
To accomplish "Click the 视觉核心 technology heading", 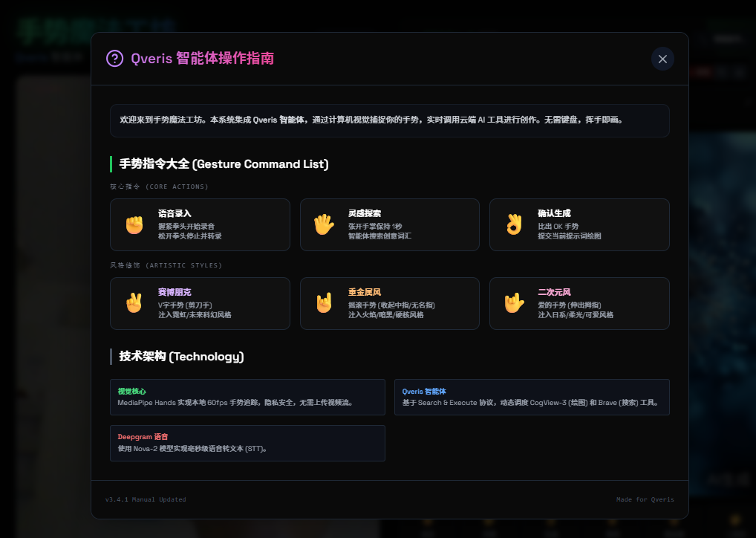I will (x=131, y=392).
